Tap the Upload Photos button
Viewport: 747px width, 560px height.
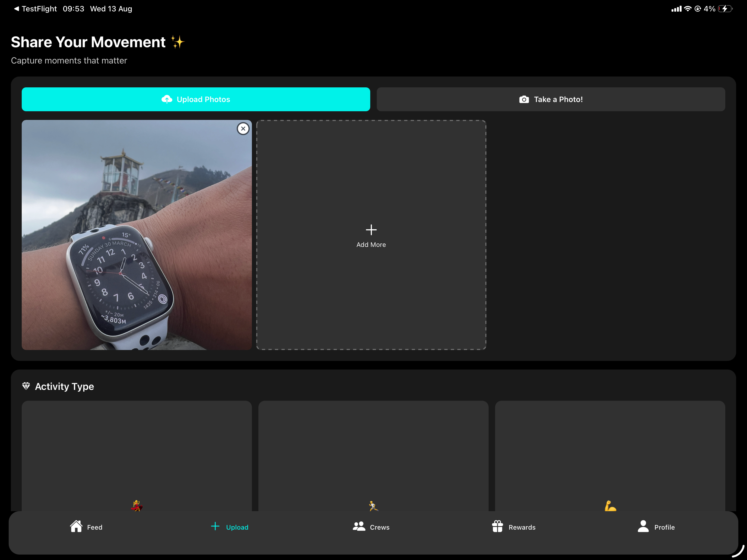196,99
